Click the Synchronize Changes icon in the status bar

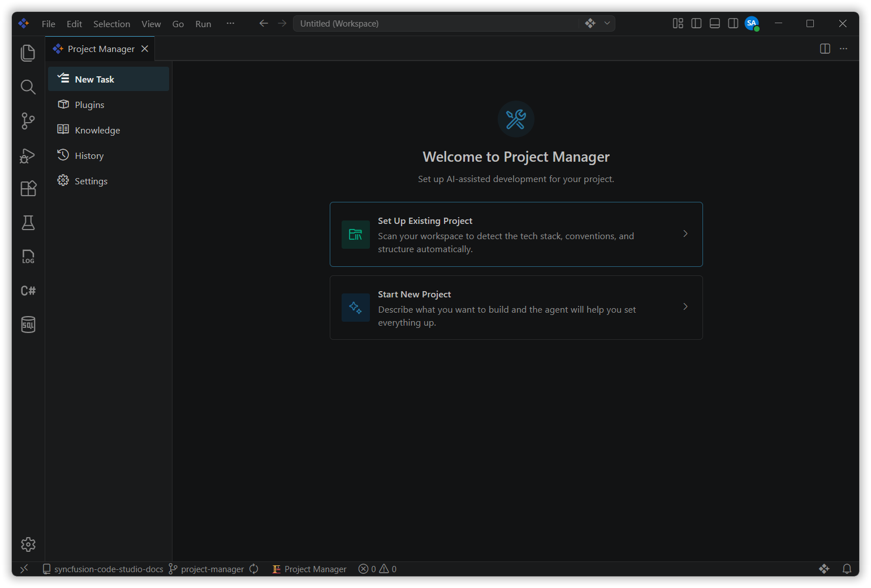coord(254,569)
